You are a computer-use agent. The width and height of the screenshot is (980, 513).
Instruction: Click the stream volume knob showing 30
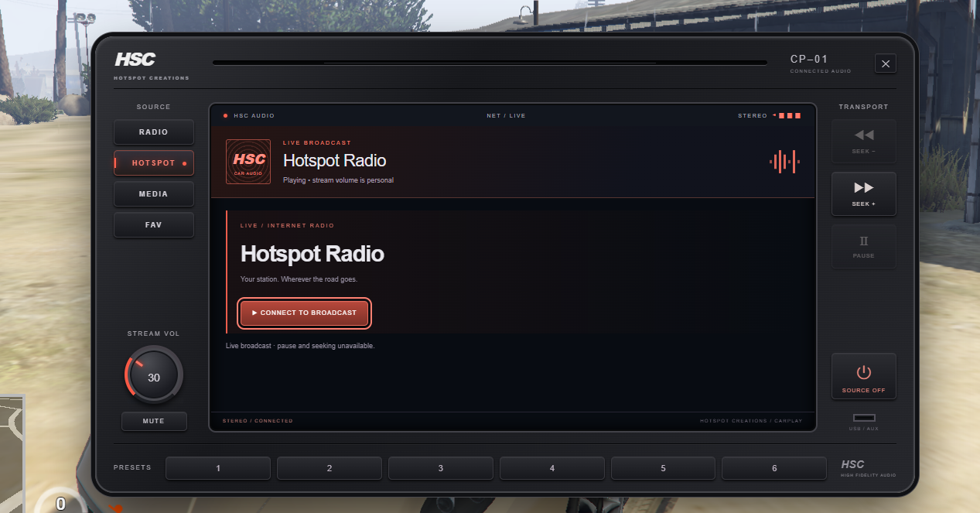click(154, 375)
